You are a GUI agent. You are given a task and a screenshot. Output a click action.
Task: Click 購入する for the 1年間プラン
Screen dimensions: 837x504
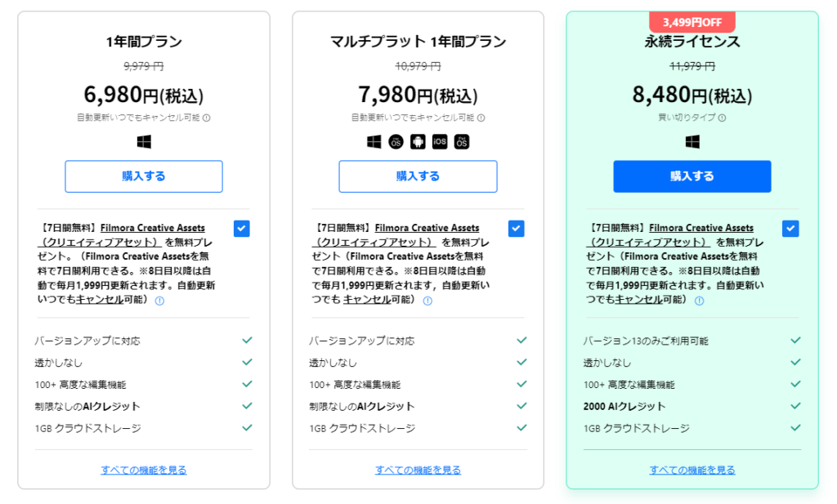[x=144, y=176]
